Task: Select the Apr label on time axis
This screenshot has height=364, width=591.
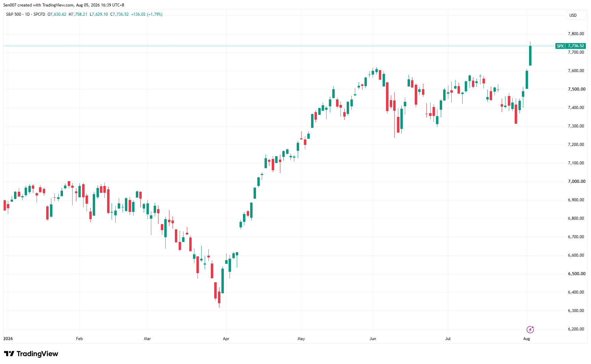Action: 226,339
